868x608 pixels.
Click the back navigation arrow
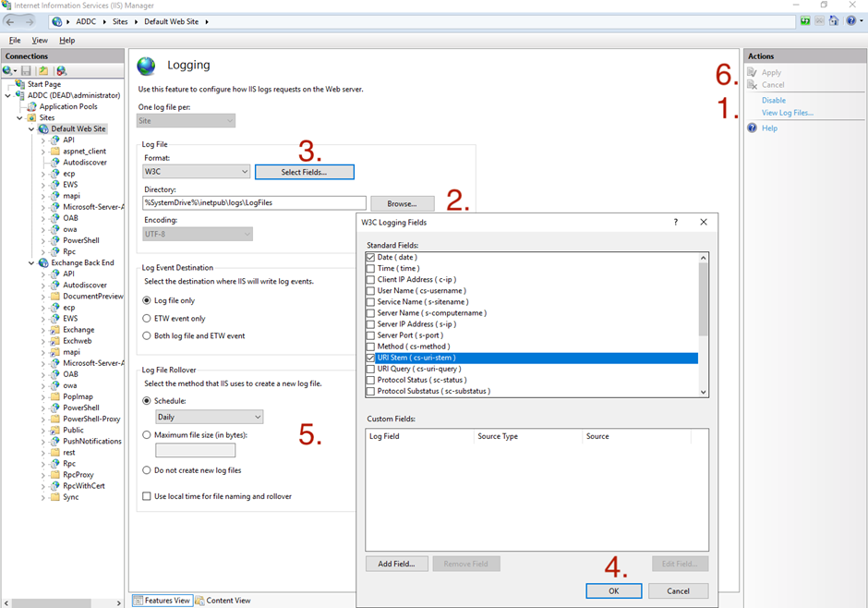click(x=11, y=21)
